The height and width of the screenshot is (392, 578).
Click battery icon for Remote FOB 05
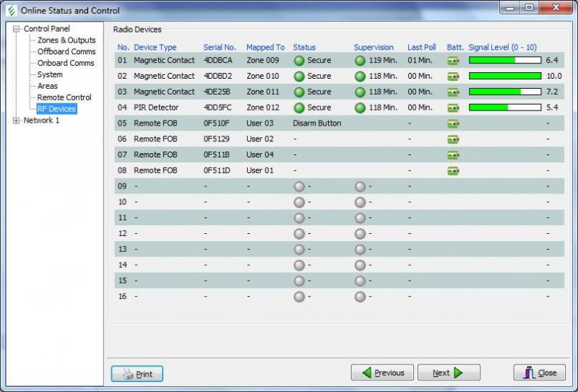point(453,123)
